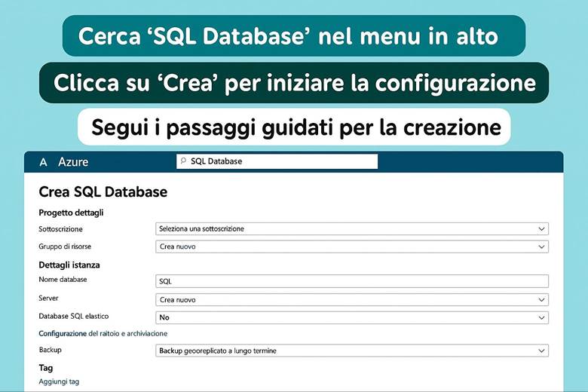Viewport: 588px width, 392px height.
Task: Click the 'Aggiungi tag' link
Action: [x=59, y=381]
